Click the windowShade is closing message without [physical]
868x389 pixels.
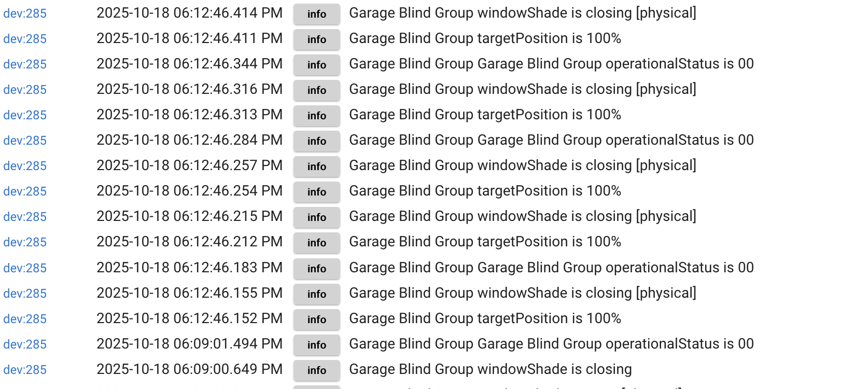point(490,369)
